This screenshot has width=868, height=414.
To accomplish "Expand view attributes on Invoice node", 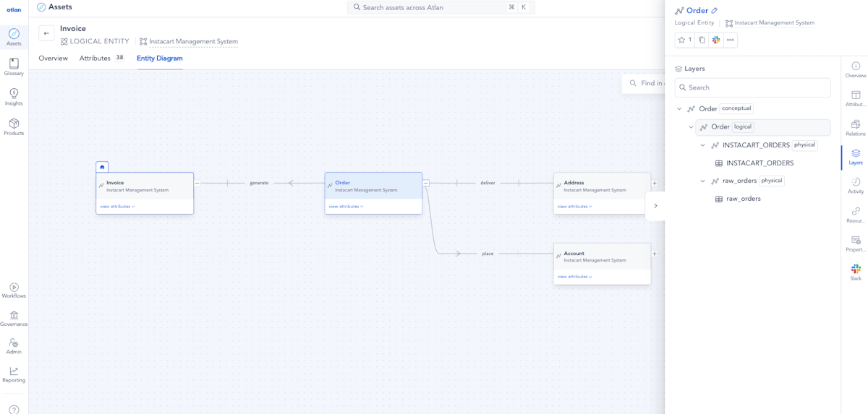I will tap(117, 207).
